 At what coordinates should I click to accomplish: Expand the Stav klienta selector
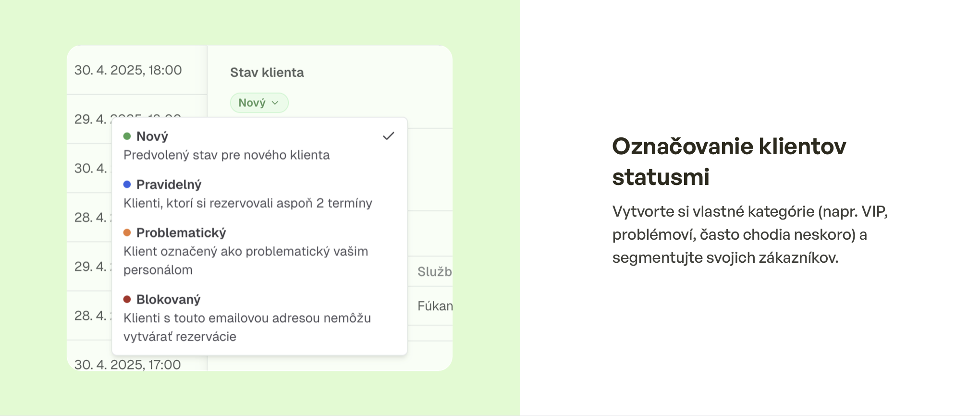(x=259, y=102)
